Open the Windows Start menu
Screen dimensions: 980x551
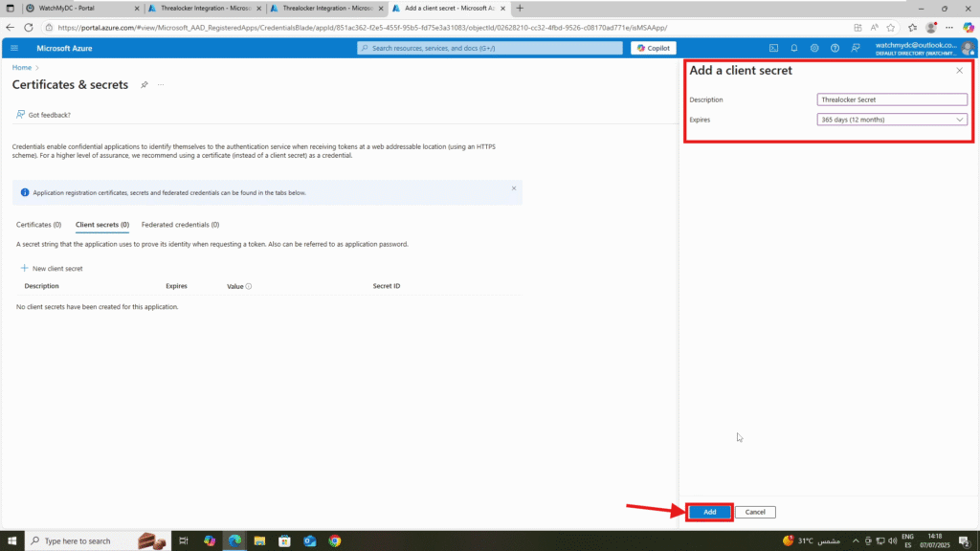11,541
